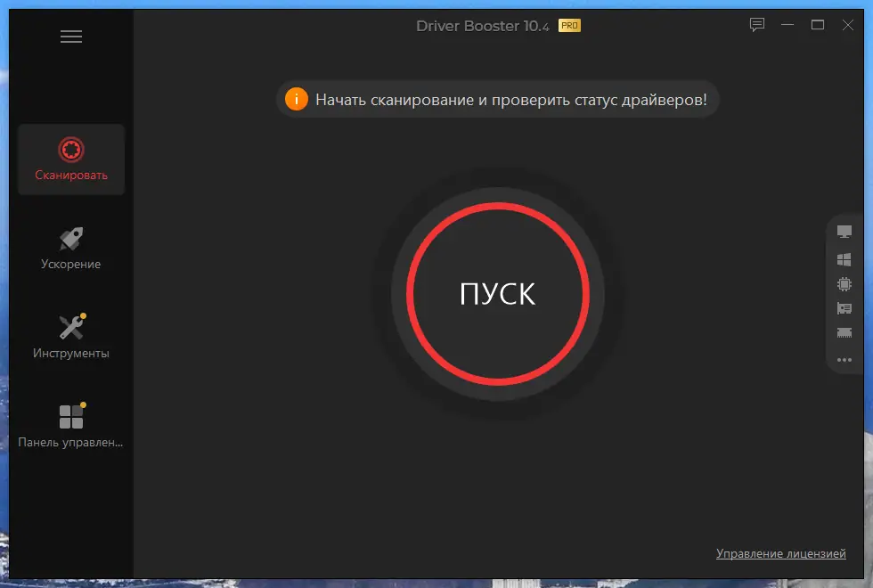Click the orange info icon in the notification
Viewport: 873px width, 588px height.
click(297, 99)
